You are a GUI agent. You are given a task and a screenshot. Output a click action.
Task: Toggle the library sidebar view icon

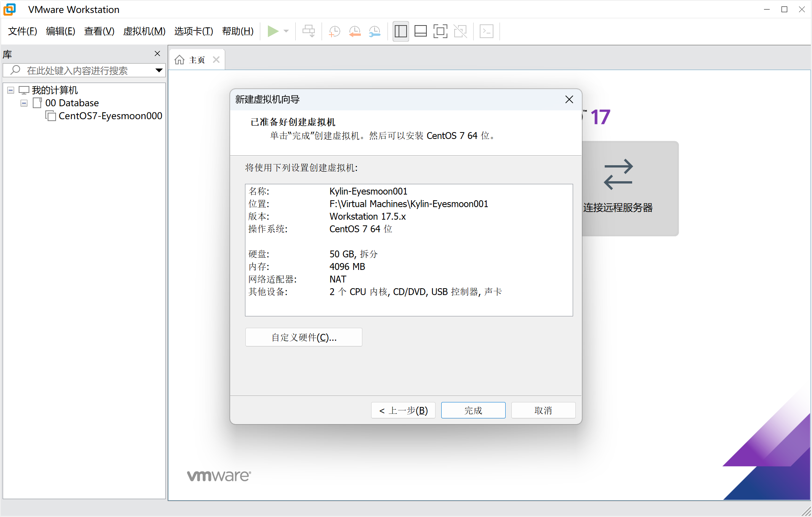point(400,31)
